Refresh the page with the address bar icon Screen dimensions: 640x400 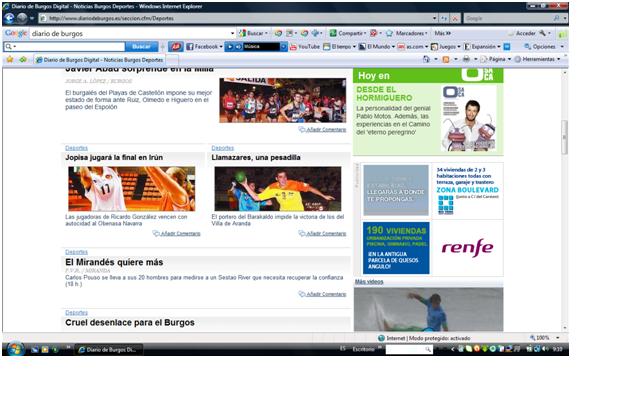point(444,18)
